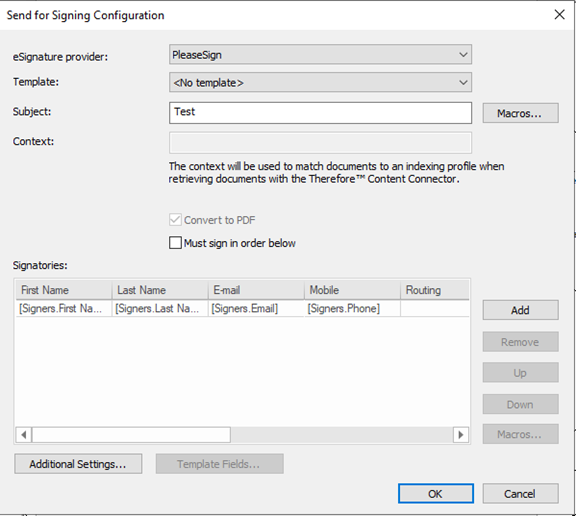Click the Down button
Viewport: 576px width, 516px height.
click(x=520, y=404)
